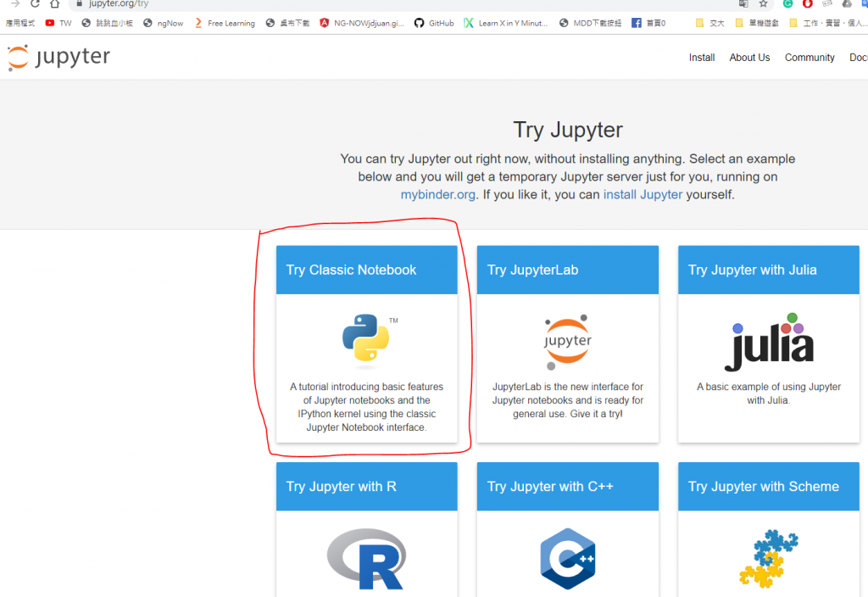Click the Jupyter logo in JupyterLab card
The image size is (868, 597).
point(567,342)
